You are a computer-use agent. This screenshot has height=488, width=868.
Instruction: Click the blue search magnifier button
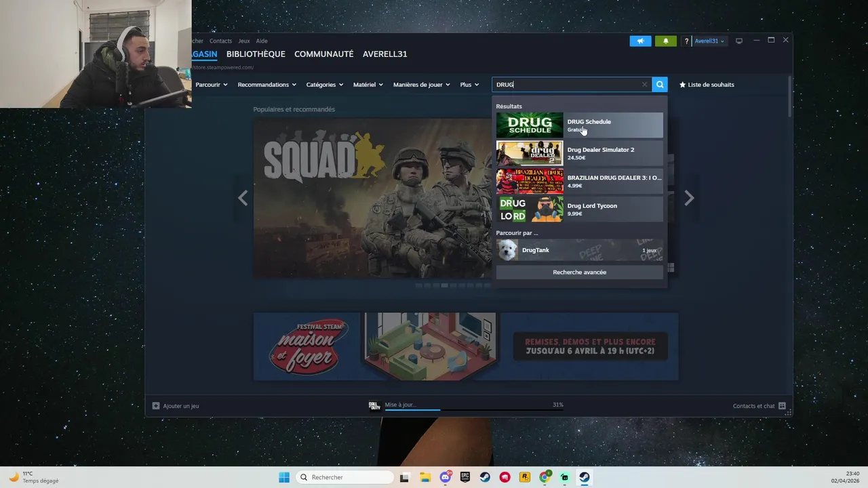[x=660, y=85]
